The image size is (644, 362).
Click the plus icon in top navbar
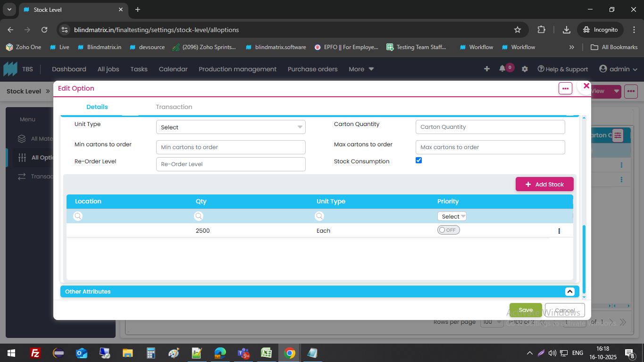click(x=487, y=69)
